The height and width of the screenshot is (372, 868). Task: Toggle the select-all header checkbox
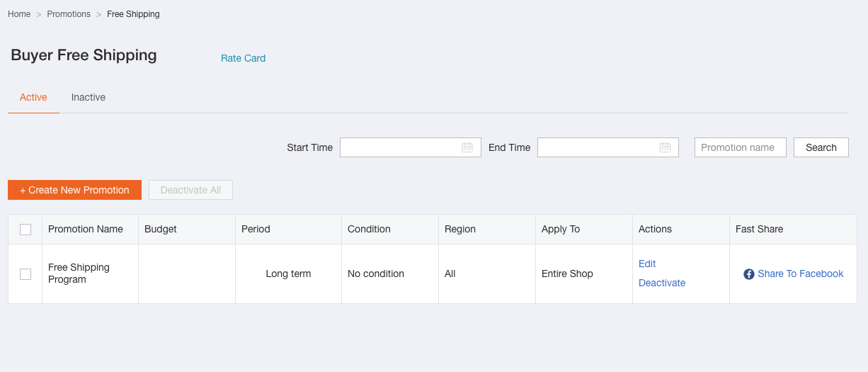(25, 230)
